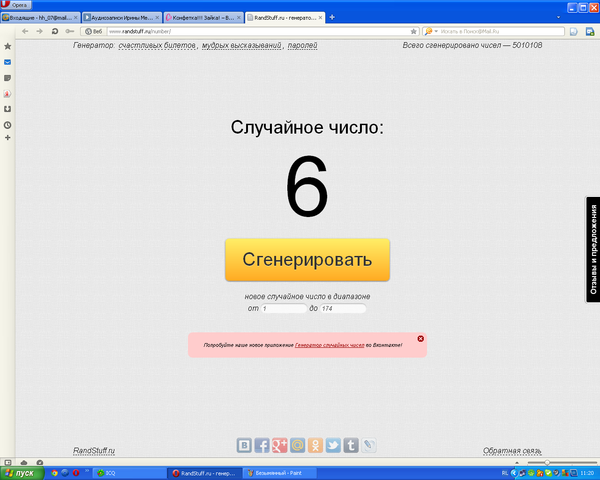Viewport: 600px width, 480px height.
Task: Open the Bookmarks star panel in sidebar
Action: [x=8, y=46]
